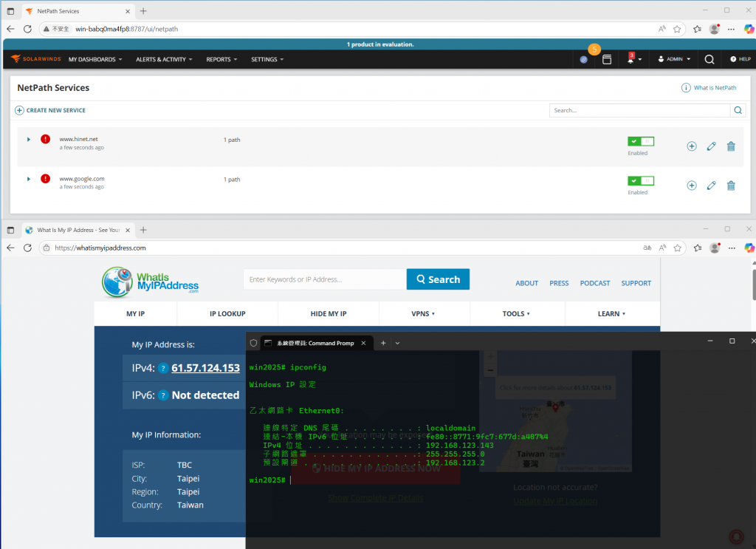Go back in the NetPath browser window
Viewport: 756px width, 549px height.
coord(10,29)
